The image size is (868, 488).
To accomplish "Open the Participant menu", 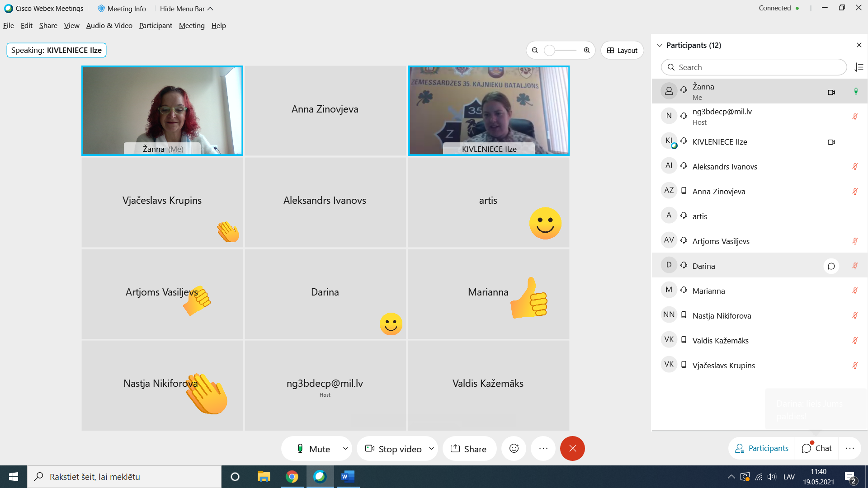I will [x=156, y=26].
